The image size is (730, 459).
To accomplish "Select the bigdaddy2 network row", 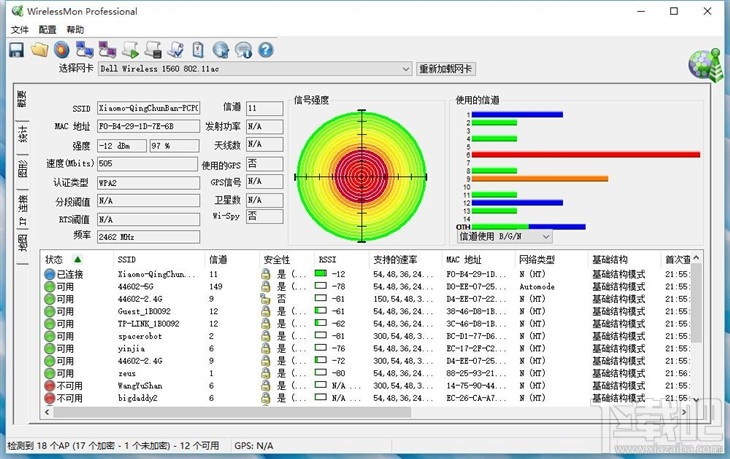I will click(365, 398).
